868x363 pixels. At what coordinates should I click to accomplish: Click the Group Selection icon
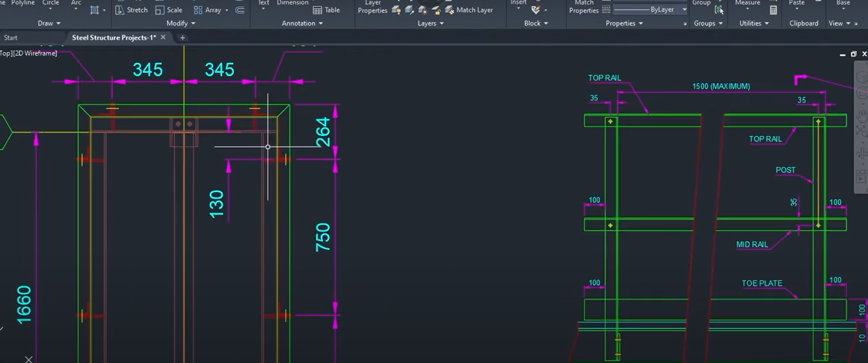click(719, 10)
